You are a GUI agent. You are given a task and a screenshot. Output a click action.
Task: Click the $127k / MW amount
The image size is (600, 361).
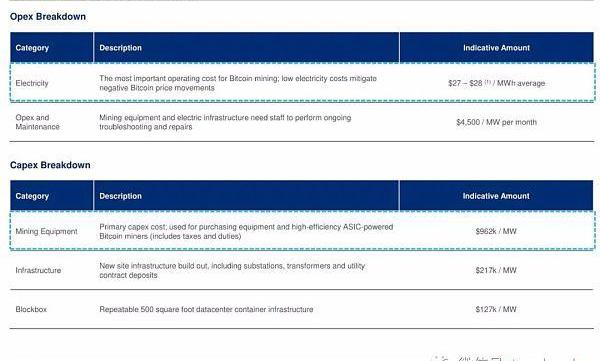coord(496,309)
